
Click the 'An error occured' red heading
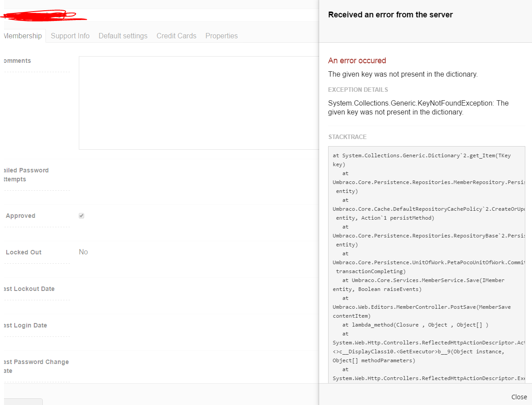pyautogui.click(x=357, y=61)
